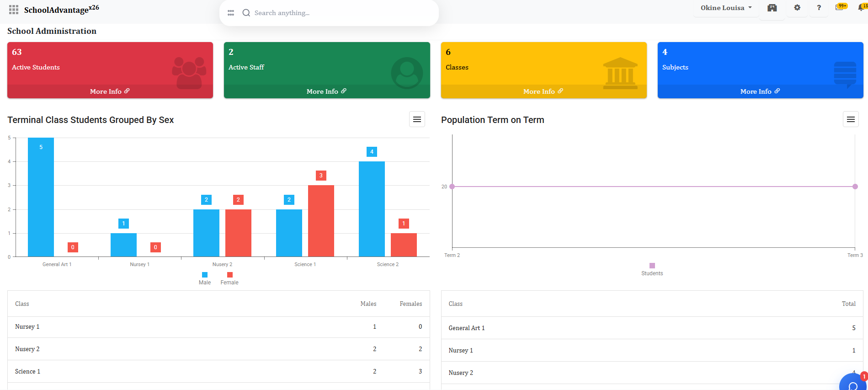Click the six-dot icon in search bar

[x=231, y=13]
